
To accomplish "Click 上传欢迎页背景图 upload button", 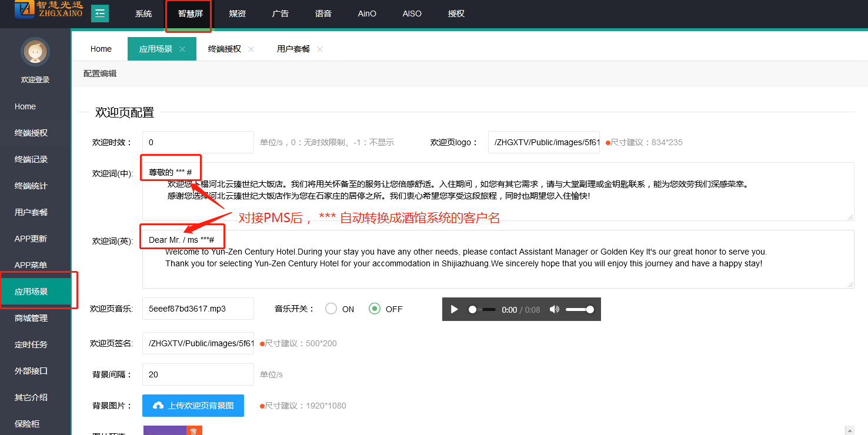I will 193,406.
